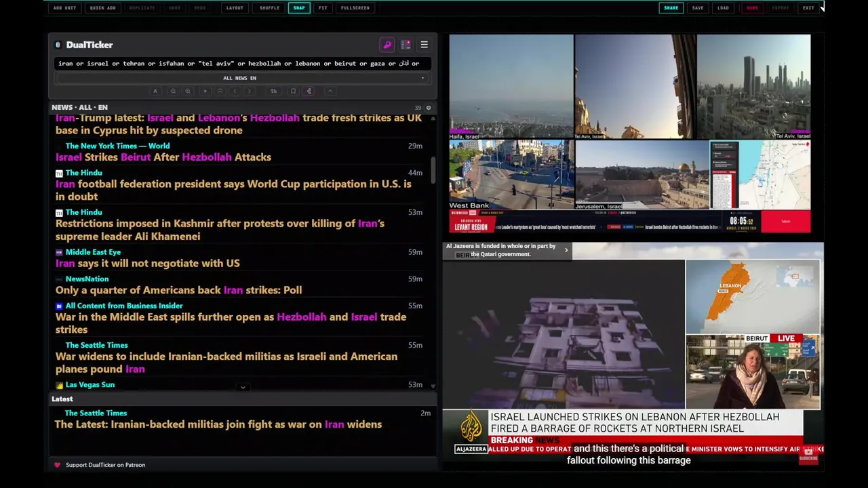Click the Las Vegas Sun source icon
The image size is (868, 488).
[59, 385]
